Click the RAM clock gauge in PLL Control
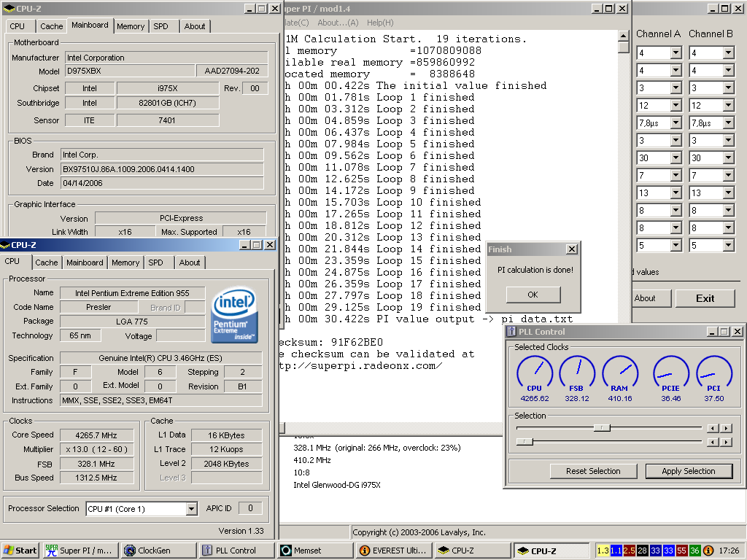 pyautogui.click(x=620, y=374)
